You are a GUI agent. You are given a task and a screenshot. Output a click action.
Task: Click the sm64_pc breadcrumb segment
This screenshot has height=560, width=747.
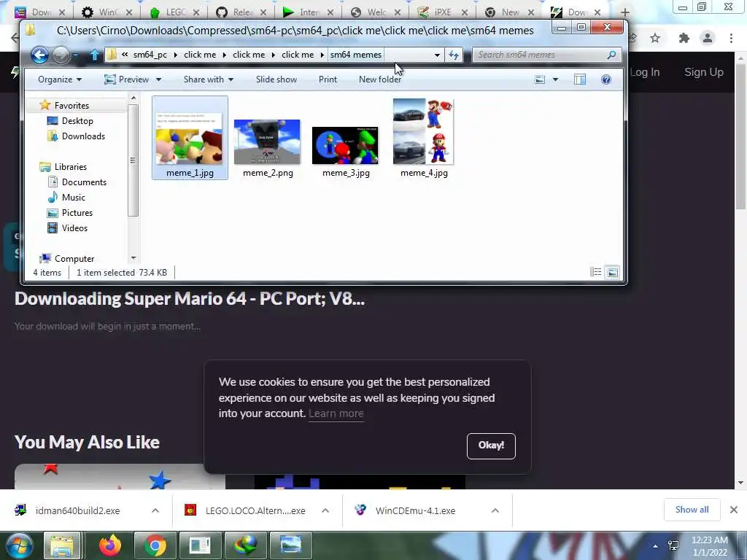tap(150, 55)
